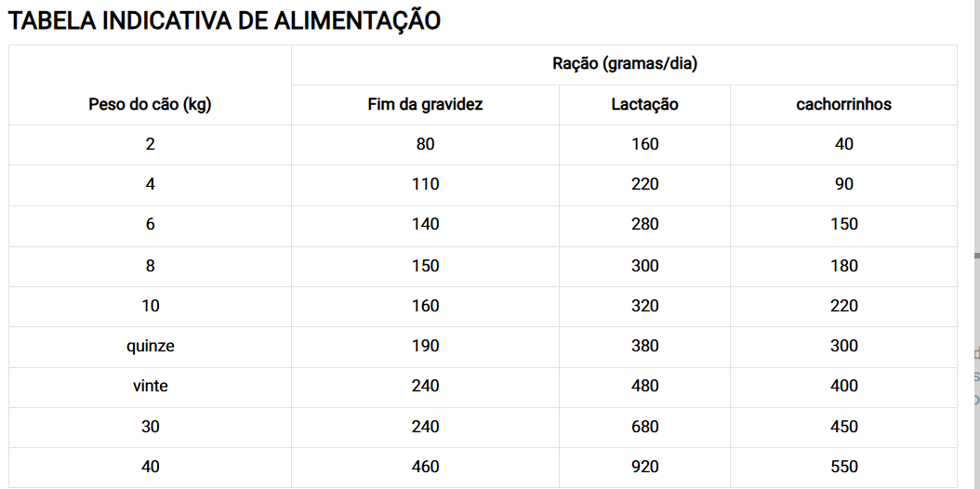This screenshot has height=489, width=980.
Task: Click the 190 cell in the quinze row
Action: 425,346
